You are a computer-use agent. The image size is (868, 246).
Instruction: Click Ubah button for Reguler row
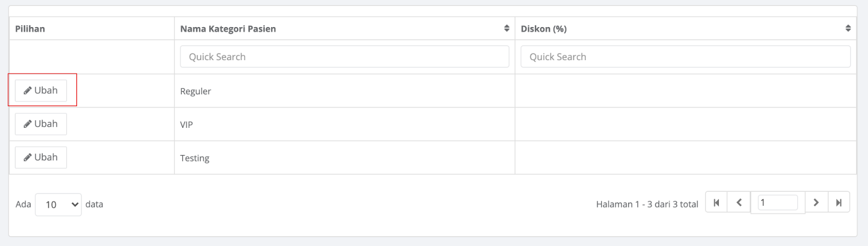[x=41, y=90]
